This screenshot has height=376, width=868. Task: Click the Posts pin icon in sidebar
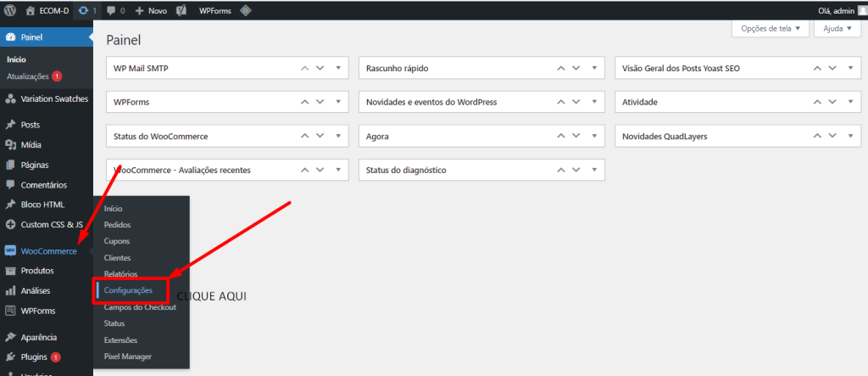pyautogui.click(x=10, y=125)
